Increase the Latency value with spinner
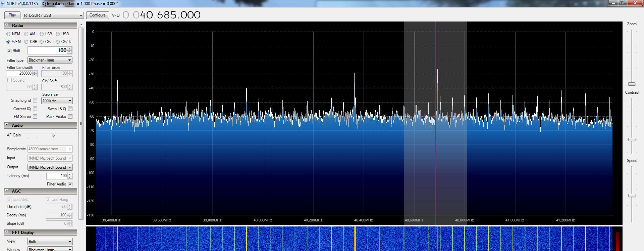The width and height of the screenshot is (644, 251). [x=70, y=174]
